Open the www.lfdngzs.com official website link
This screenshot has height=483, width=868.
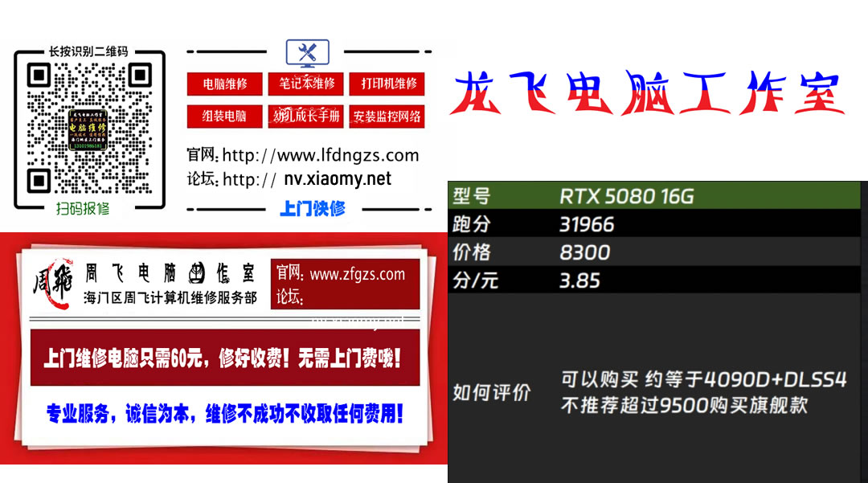coord(346,155)
